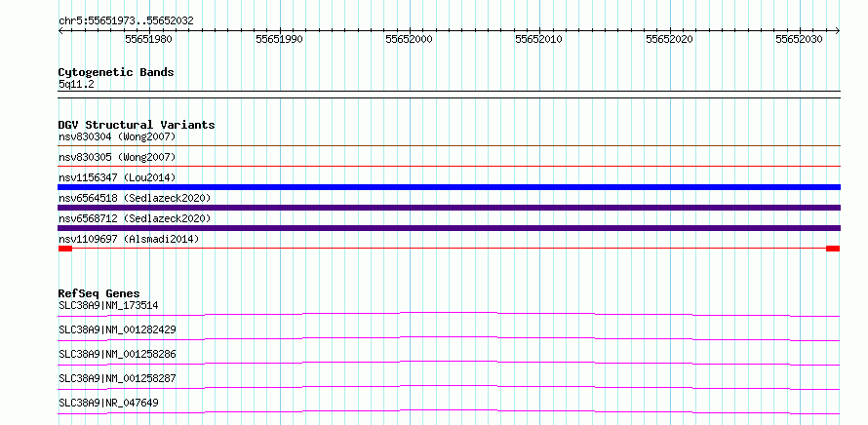Click the right arrow of the ruler

tap(838, 31)
